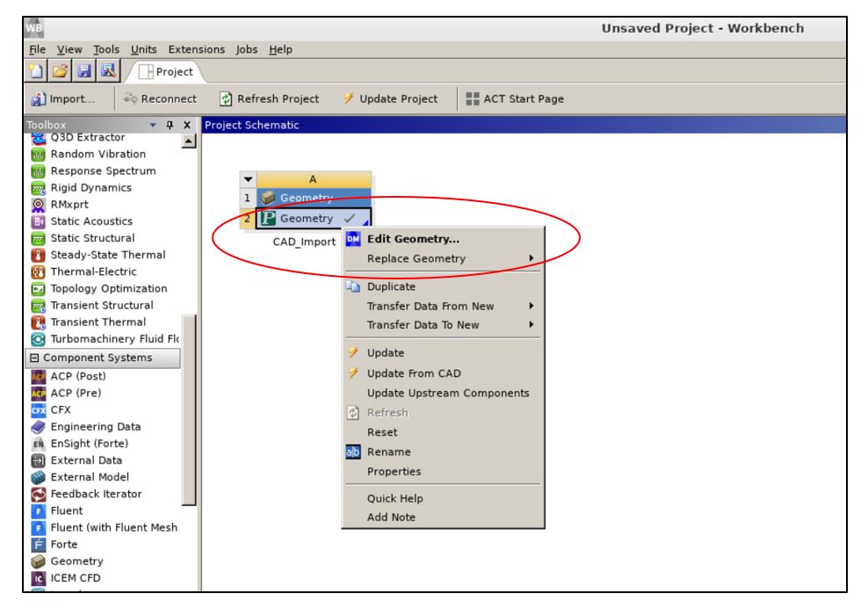Expand Transfer Data To New submenu
The image size is (868, 608).
[x=443, y=325]
